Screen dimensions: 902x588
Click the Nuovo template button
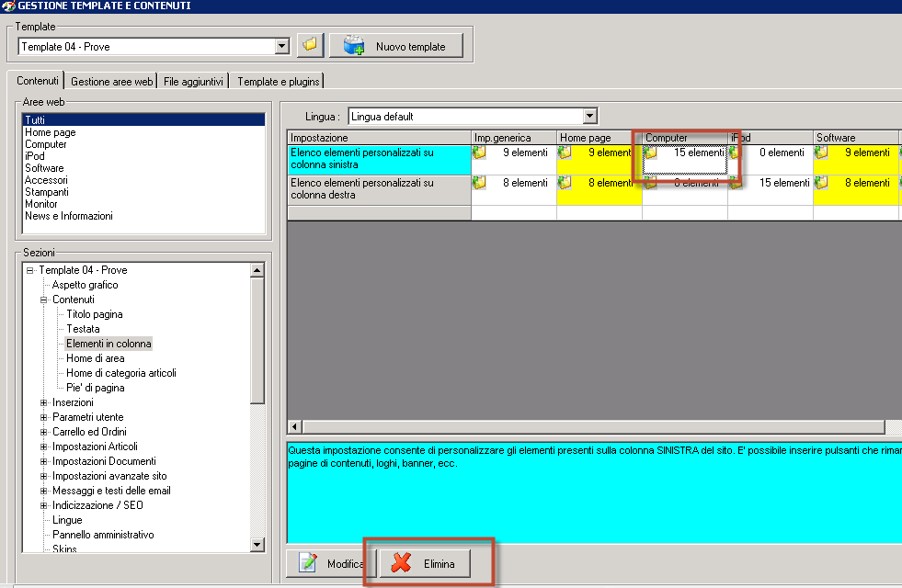click(395, 45)
